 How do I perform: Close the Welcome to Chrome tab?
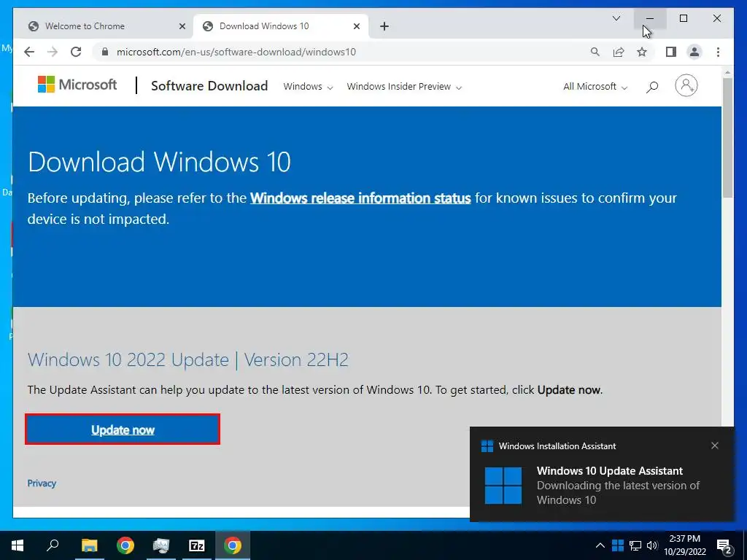pyautogui.click(x=182, y=26)
